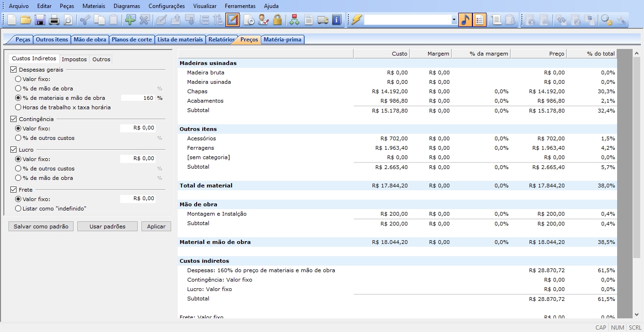Click the Salvar como padrão button
644x332 pixels.
[41, 227]
